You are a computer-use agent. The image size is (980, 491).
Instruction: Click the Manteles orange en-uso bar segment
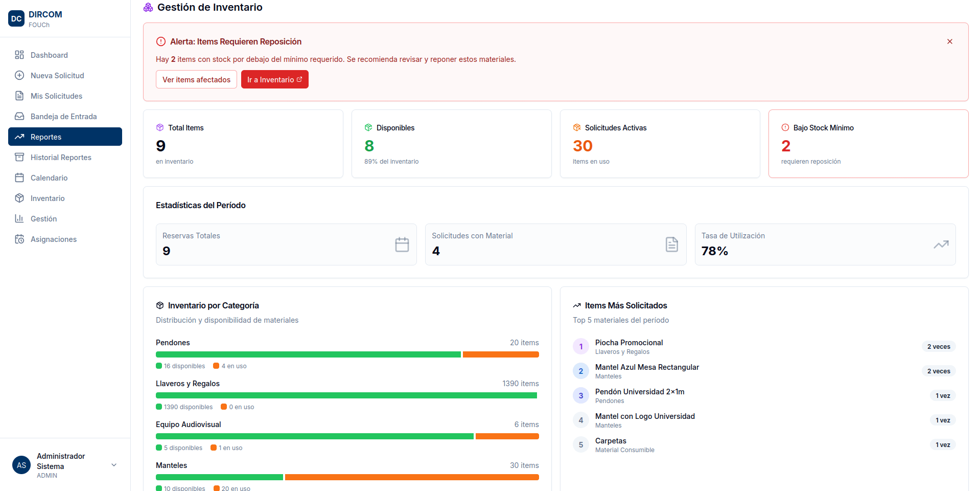pyautogui.click(x=412, y=477)
